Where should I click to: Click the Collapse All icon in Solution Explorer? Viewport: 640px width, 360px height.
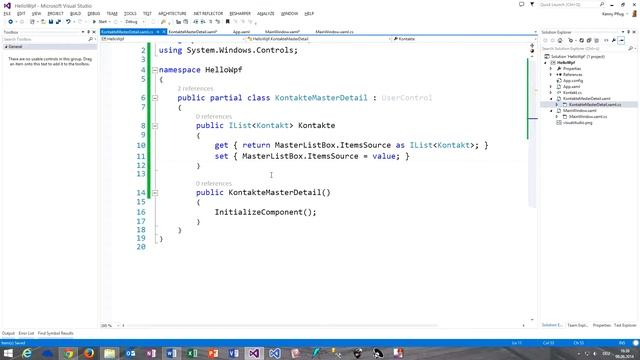tap(589, 40)
